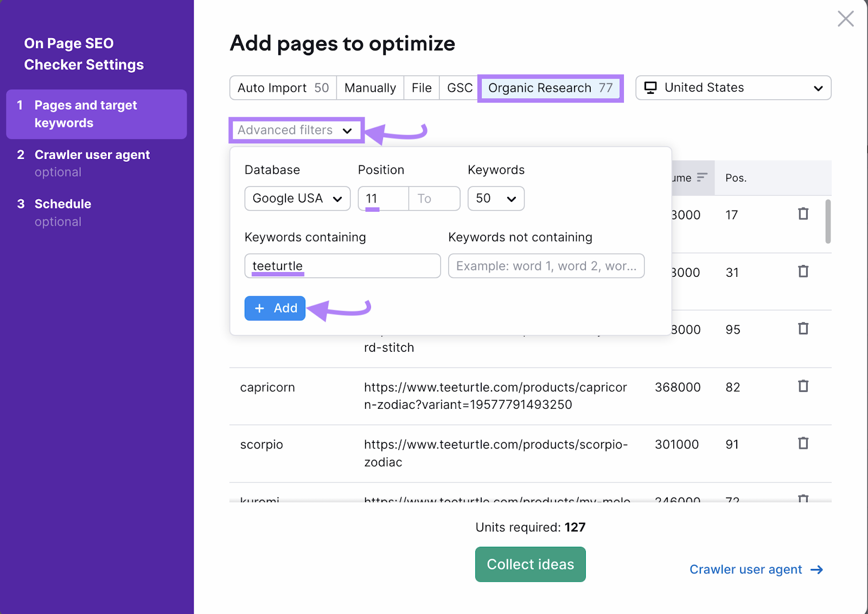The image size is (868, 614).
Task: Delete the keyword row at position 17
Action: tap(803, 214)
